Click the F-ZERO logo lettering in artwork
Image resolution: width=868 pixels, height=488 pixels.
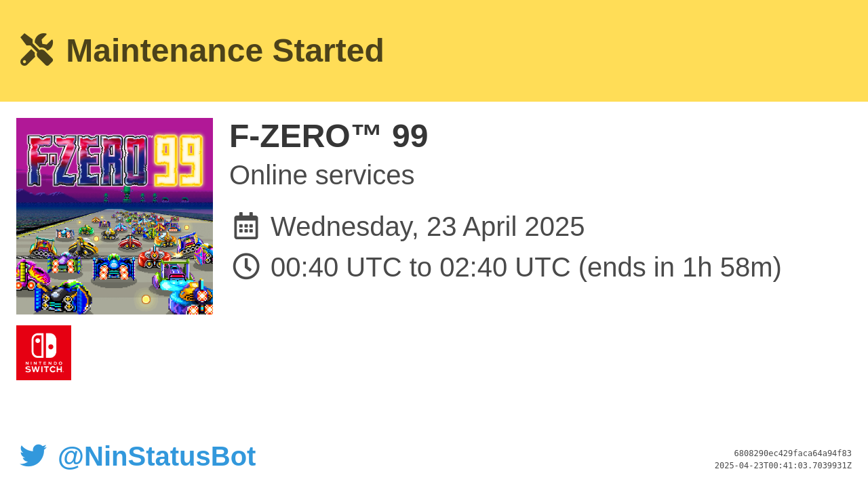pyautogui.click(x=87, y=161)
